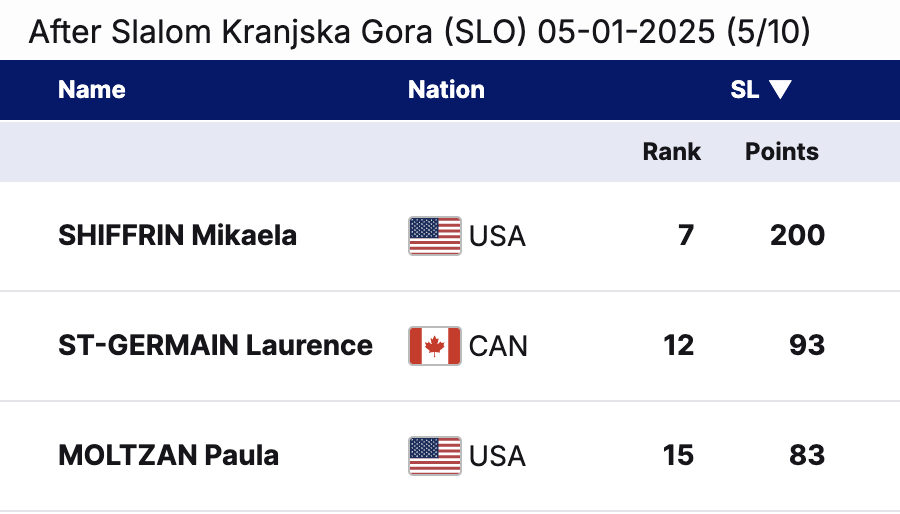Click the Points subheader
This screenshot has width=900, height=514.
click(782, 152)
